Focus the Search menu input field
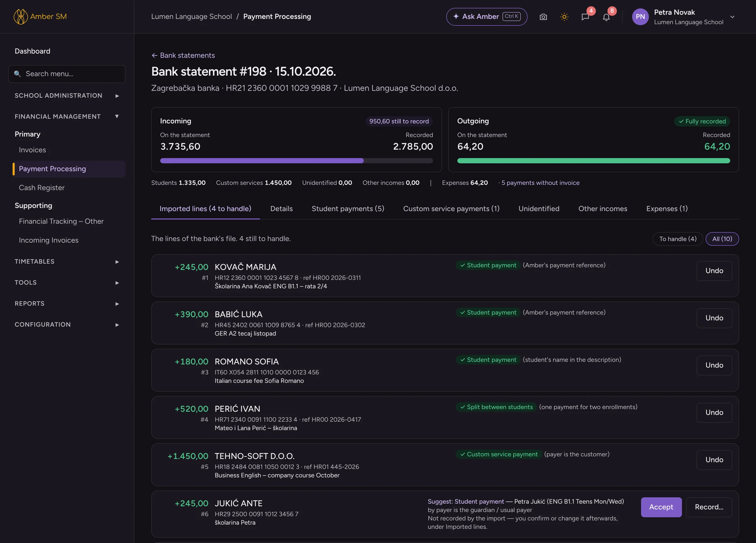 coord(67,74)
